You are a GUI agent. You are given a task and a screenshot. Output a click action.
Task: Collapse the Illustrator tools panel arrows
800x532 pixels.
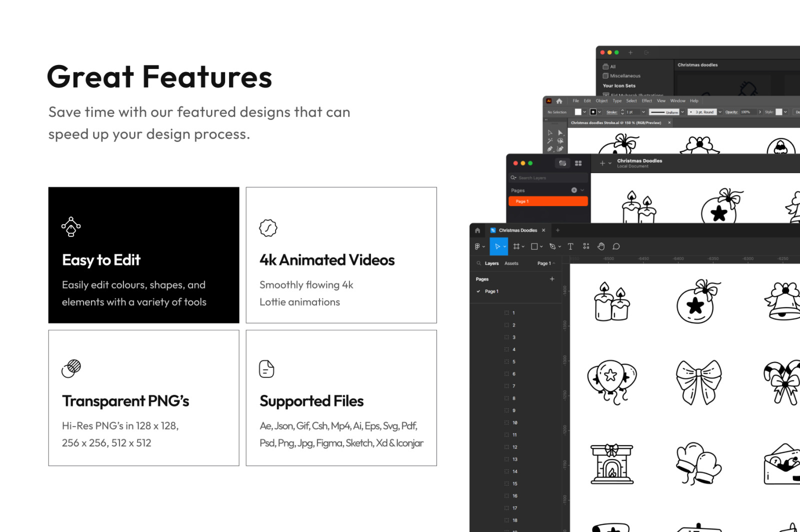546,119
